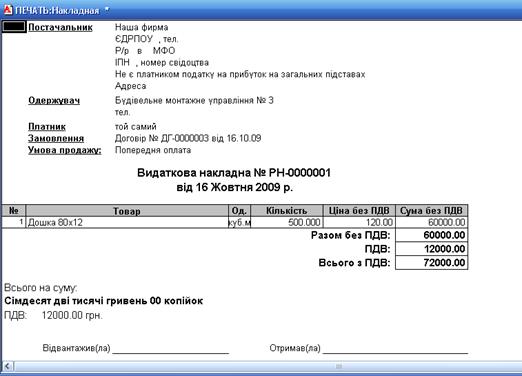Select the Разом без ПДВ total cell 60000.00
Screen dimensions: 522x376
pyautogui.click(x=431, y=235)
